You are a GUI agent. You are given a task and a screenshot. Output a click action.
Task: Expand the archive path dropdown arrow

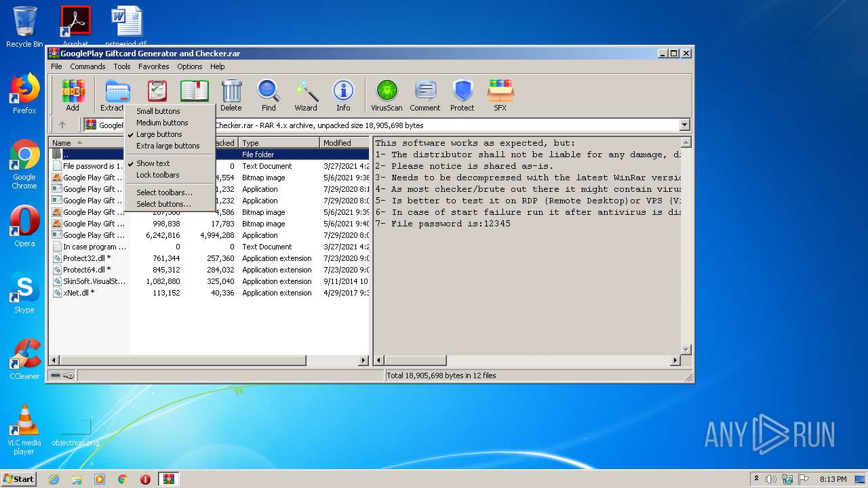point(684,125)
